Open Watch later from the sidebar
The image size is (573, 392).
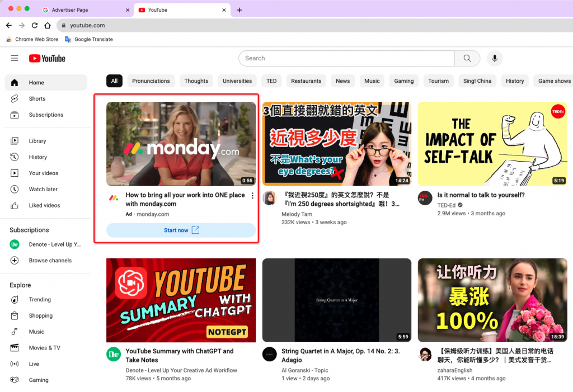(x=15, y=189)
